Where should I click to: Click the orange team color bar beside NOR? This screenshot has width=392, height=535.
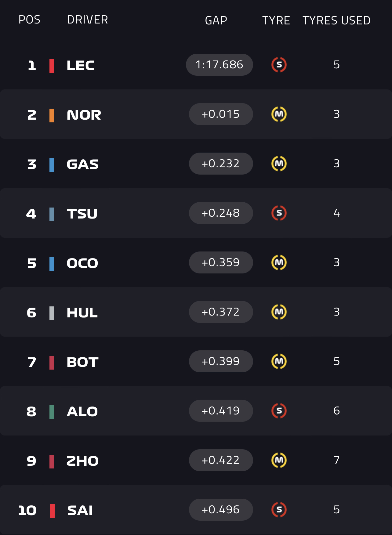[52, 115]
